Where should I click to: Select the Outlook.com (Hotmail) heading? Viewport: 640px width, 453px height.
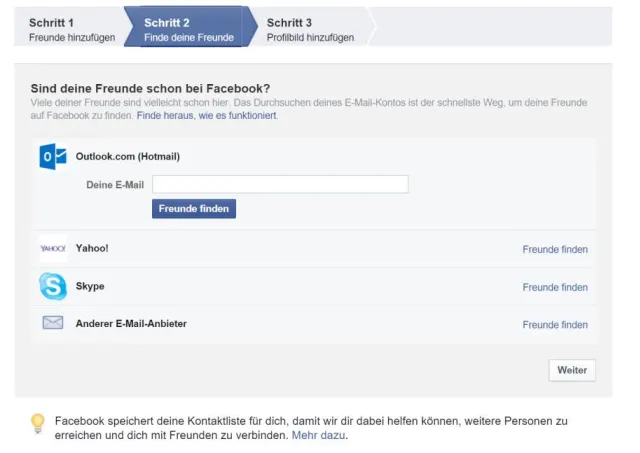coord(127,157)
